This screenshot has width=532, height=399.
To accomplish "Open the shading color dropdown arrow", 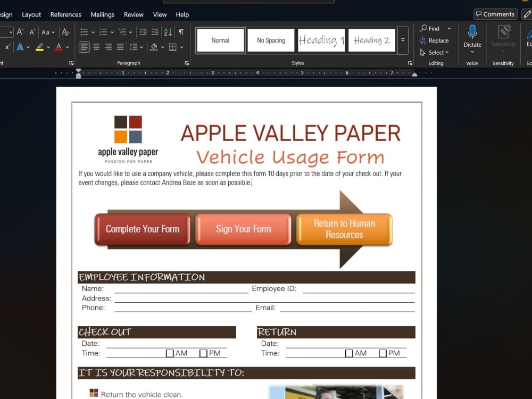I will (x=162, y=47).
